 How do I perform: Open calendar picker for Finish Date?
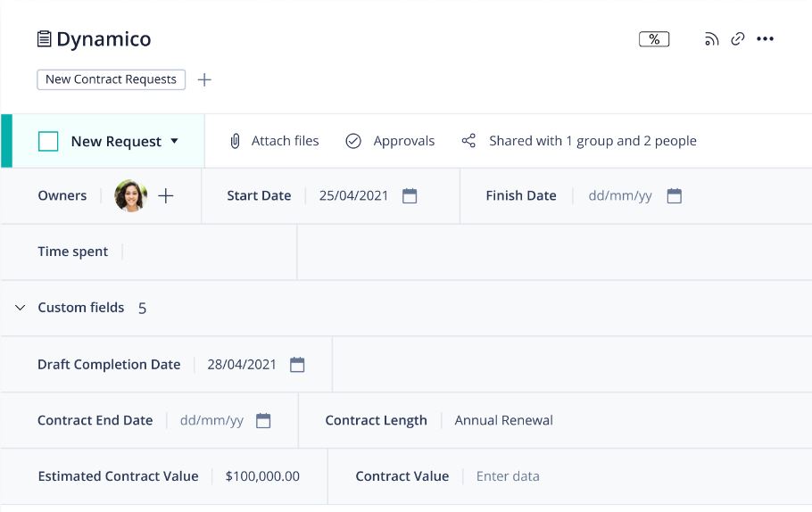(675, 196)
